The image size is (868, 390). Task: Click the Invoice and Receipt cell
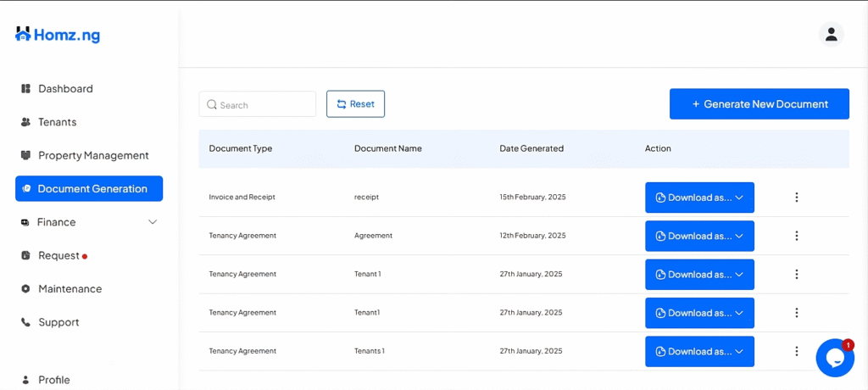click(x=242, y=198)
